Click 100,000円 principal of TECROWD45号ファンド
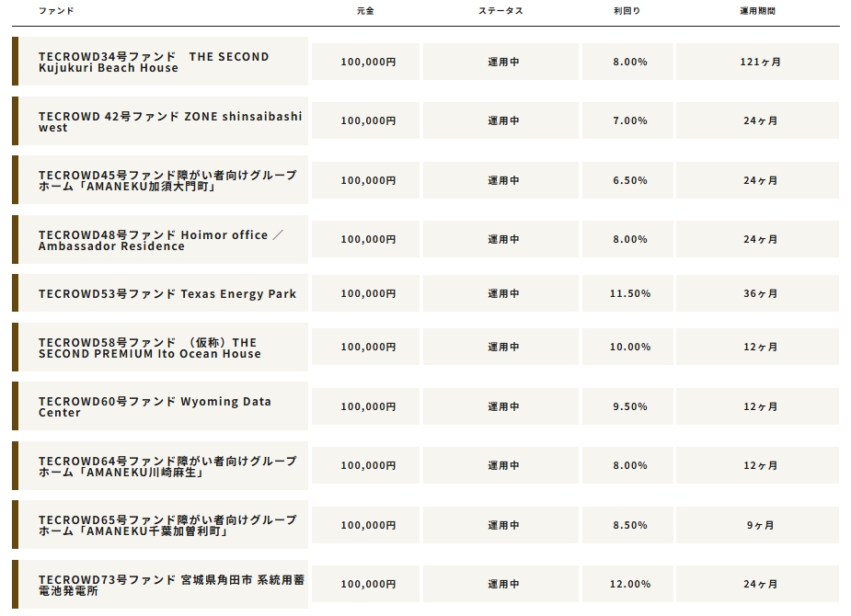 [365, 180]
